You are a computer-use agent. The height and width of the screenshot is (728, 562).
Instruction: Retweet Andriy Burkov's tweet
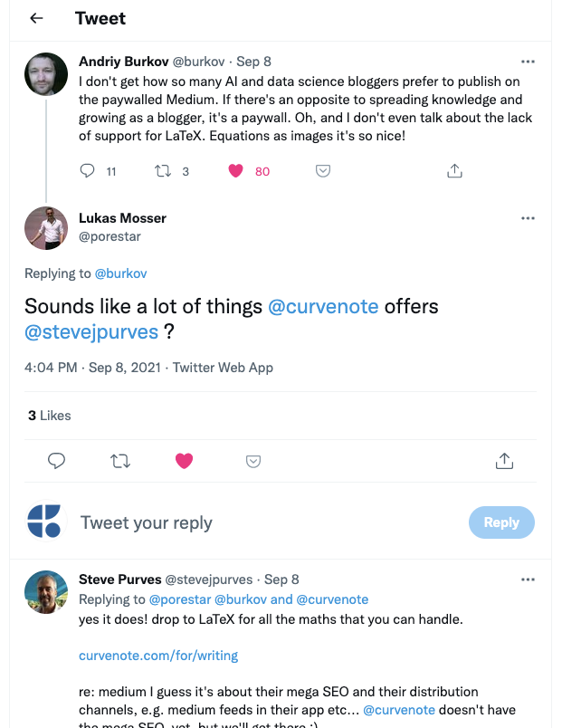tap(165, 170)
